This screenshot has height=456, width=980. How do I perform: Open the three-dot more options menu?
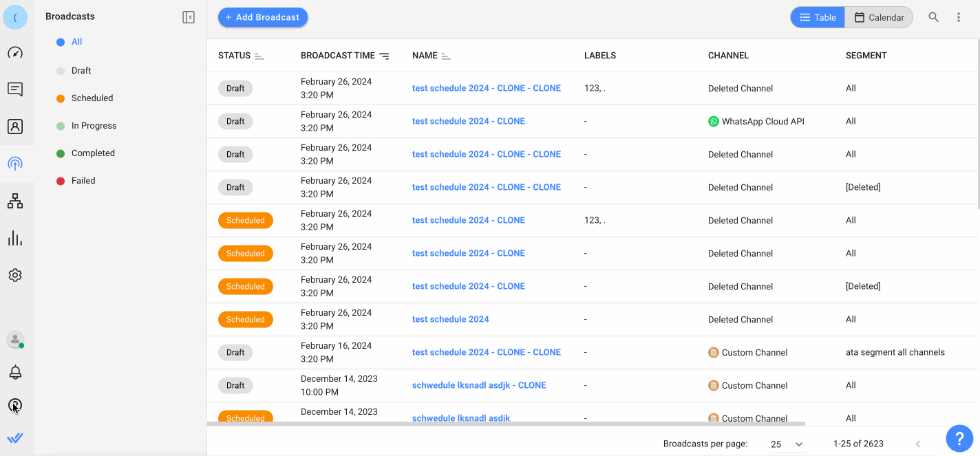tap(959, 17)
